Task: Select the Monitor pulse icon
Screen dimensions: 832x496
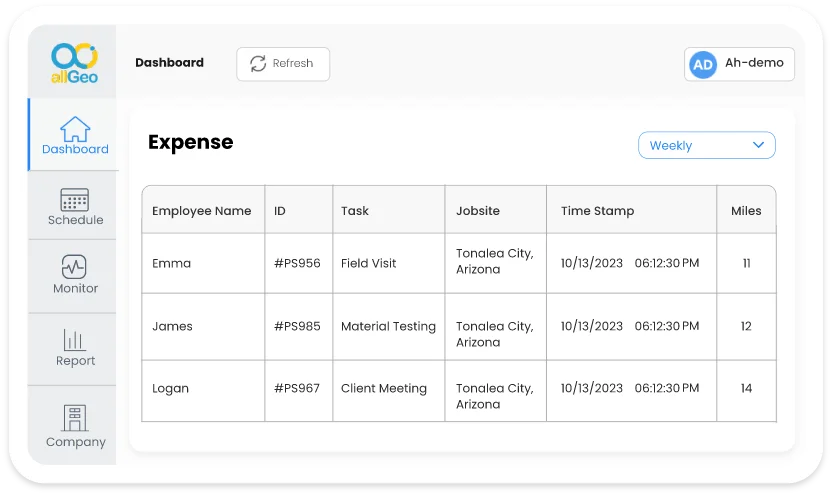Action: [75, 267]
